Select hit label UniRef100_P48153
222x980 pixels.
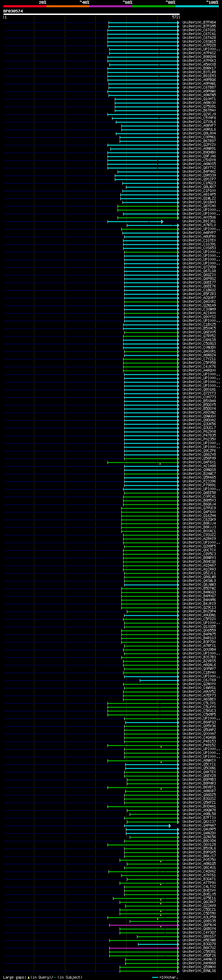pos(199,742)
